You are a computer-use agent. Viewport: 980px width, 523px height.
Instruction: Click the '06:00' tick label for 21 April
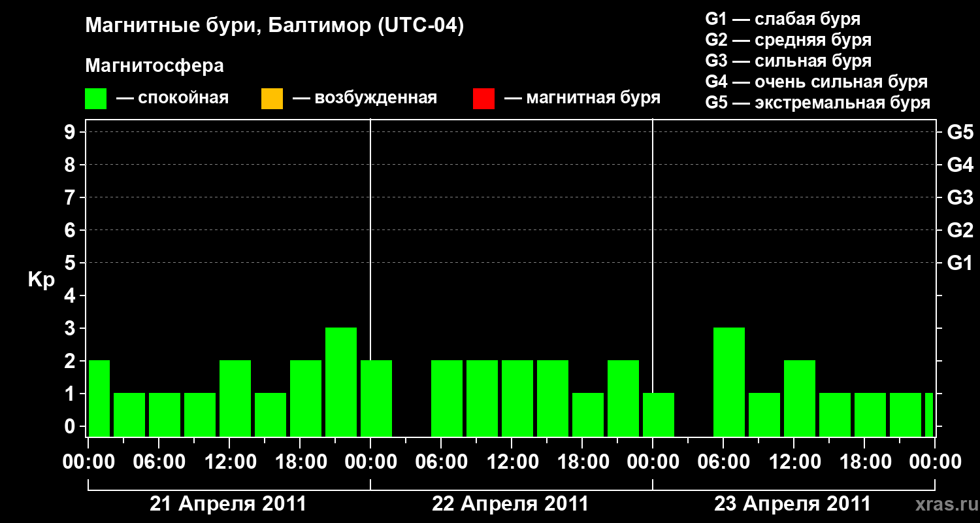coord(159,462)
